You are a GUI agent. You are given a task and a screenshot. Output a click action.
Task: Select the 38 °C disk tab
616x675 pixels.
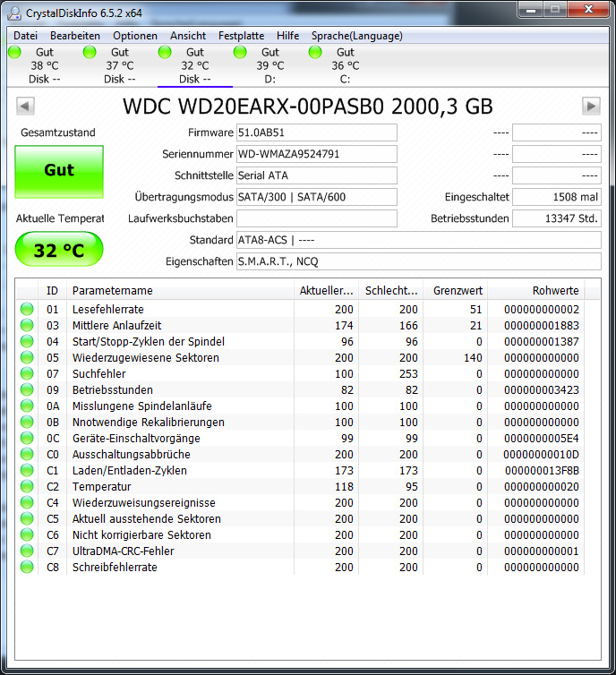tap(45, 65)
